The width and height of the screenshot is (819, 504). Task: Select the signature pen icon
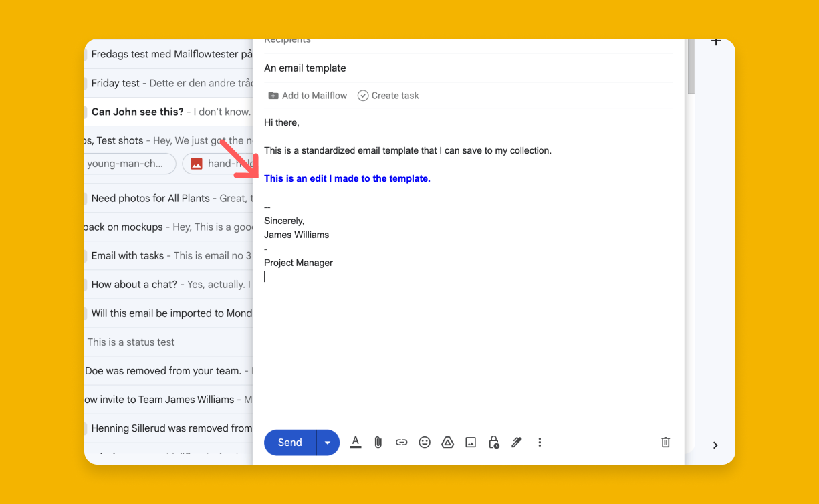tap(516, 442)
